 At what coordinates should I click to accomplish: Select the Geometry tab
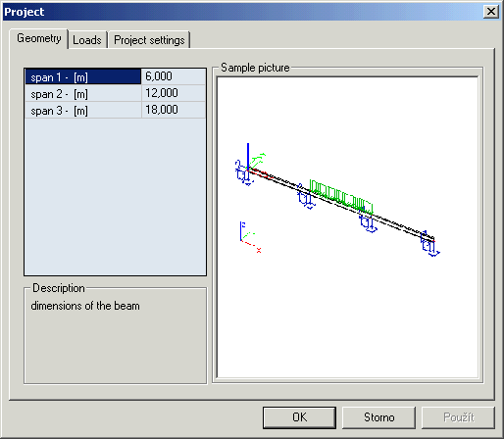39,38
